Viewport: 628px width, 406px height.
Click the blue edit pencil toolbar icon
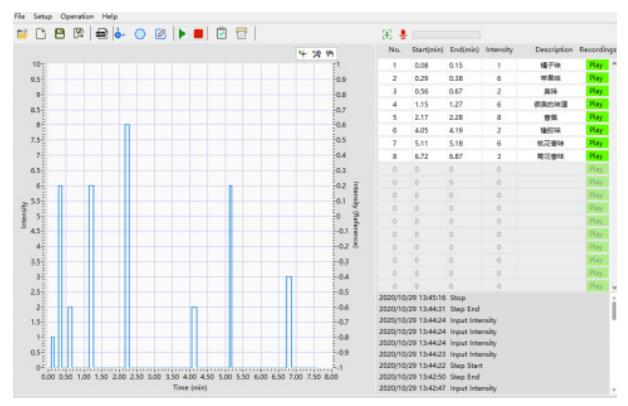[160, 34]
